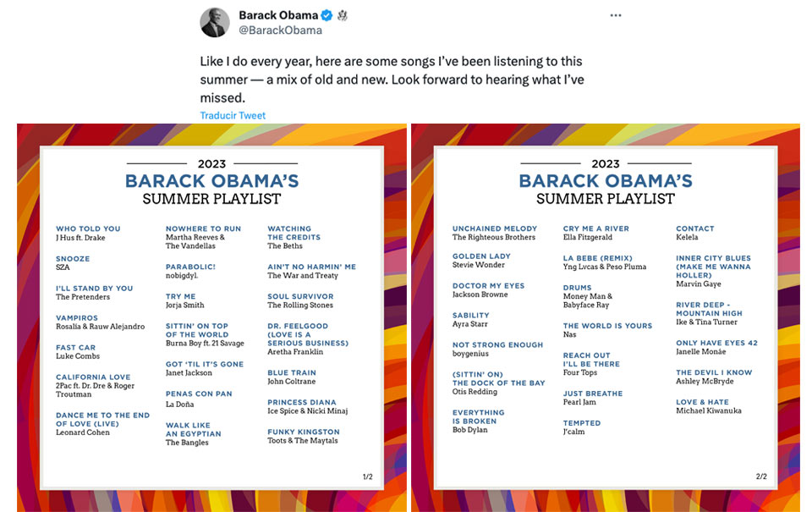Screen dimensions: 812x512
Task: Open the first playlist image (1/2)
Action: coord(211,317)
